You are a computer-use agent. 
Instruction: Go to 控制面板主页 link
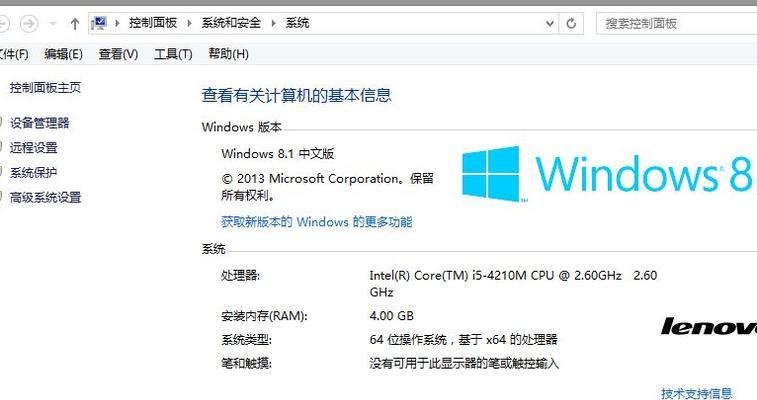45,88
